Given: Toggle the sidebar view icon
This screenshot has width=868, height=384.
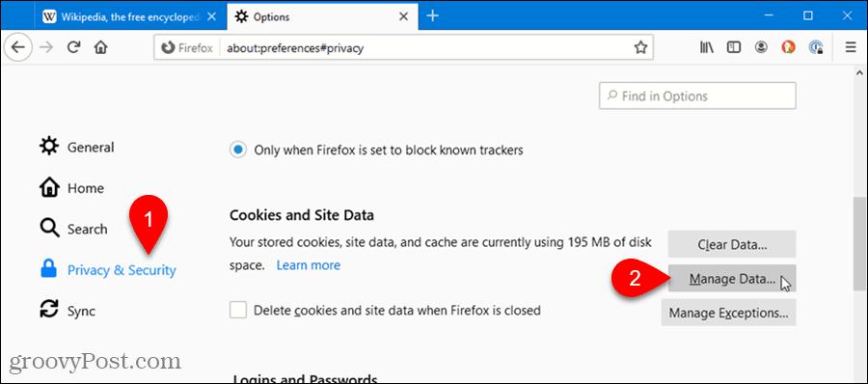Looking at the screenshot, I should coord(734,48).
